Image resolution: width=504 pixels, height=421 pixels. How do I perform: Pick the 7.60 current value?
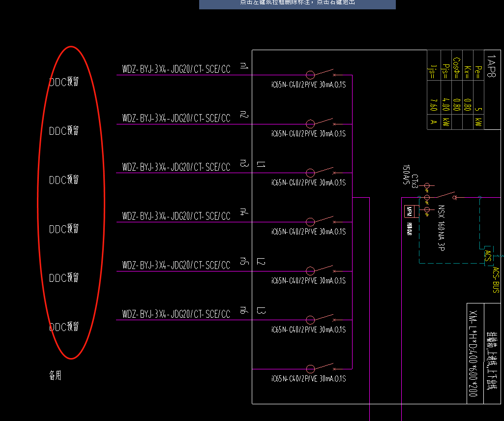pos(434,105)
